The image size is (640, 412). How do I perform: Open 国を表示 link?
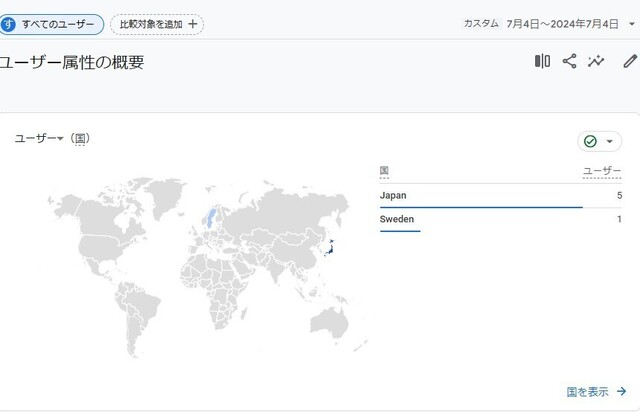(x=587, y=392)
